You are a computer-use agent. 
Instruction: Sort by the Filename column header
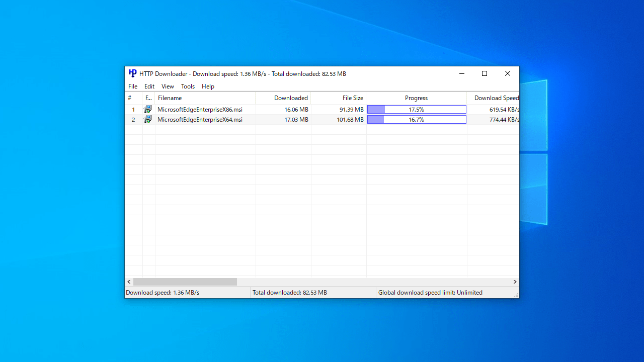[x=205, y=98]
